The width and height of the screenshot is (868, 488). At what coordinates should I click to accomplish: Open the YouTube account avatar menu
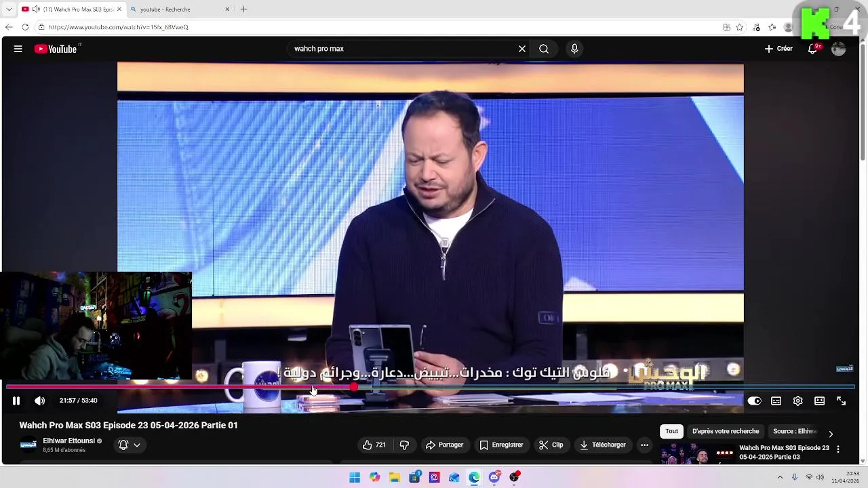pyautogui.click(x=839, y=49)
